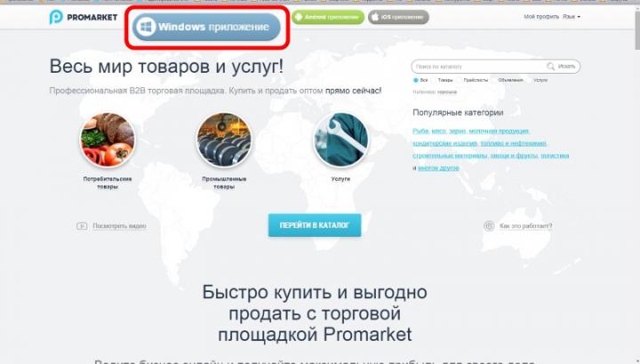Open the Android приложение button
The width and height of the screenshot is (640, 364).
(325, 17)
